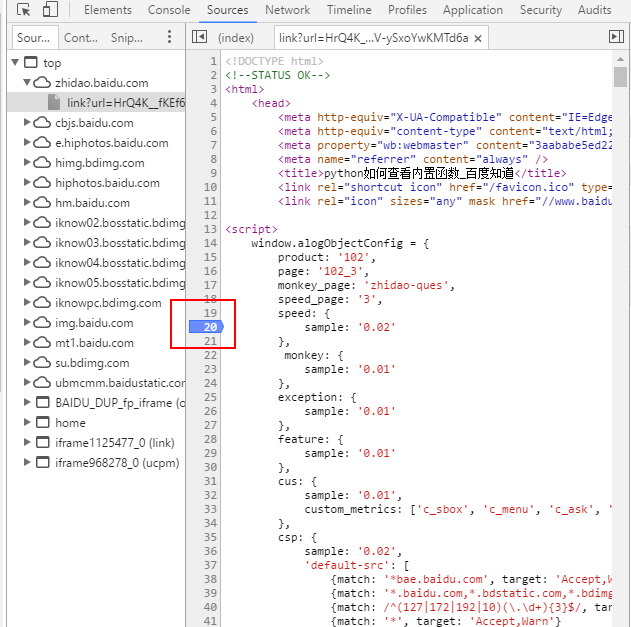Viewport: 631px width, 627px height.
Task: Expand the home frame node
Action: pyautogui.click(x=27, y=423)
